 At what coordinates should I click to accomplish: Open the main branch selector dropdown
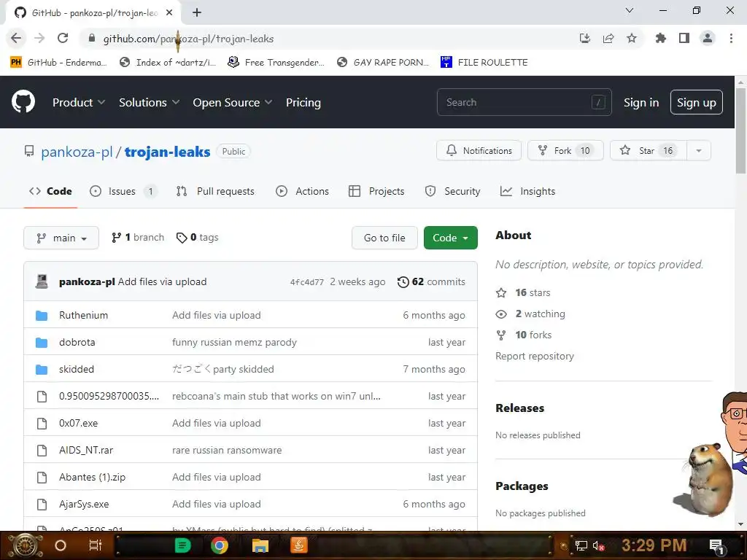(61, 238)
